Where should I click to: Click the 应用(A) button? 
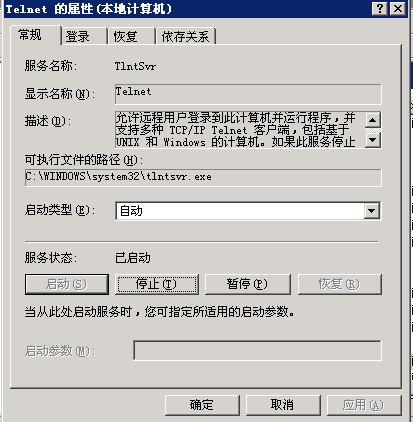tap(364, 405)
